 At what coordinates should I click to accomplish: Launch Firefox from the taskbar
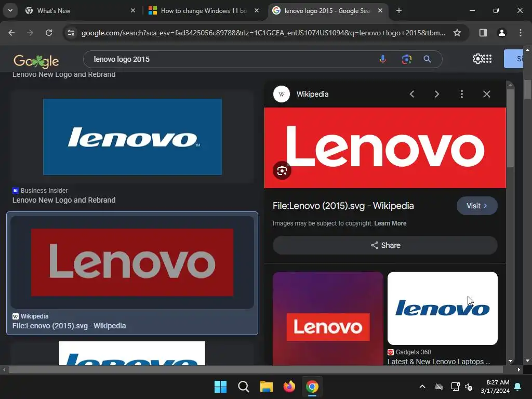(289, 387)
